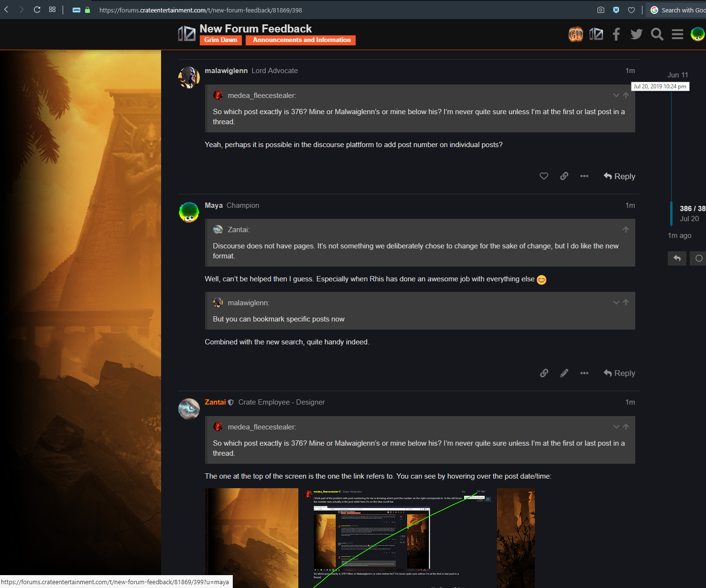Screen dimensions: 706x588
Task: Open the forum hamburger menu
Action: tap(677, 34)
